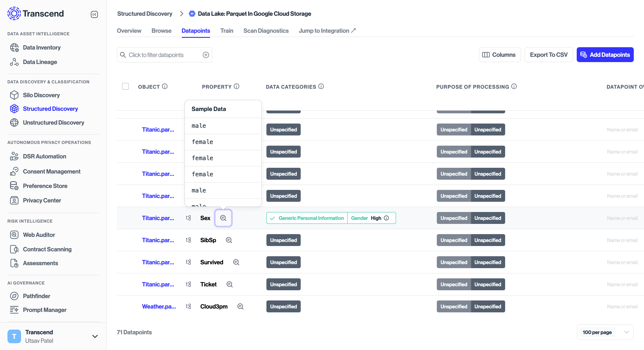Click the info icon next to Gender High

[x=386, y=218]
